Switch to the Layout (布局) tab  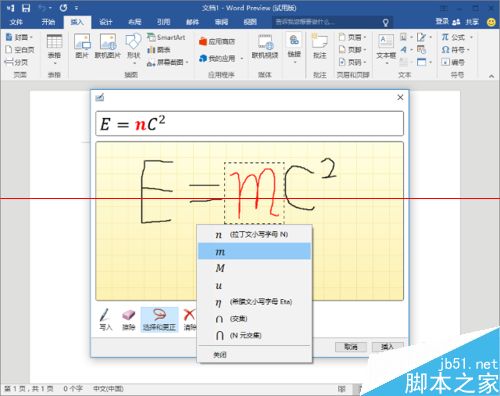pos(135,22)
